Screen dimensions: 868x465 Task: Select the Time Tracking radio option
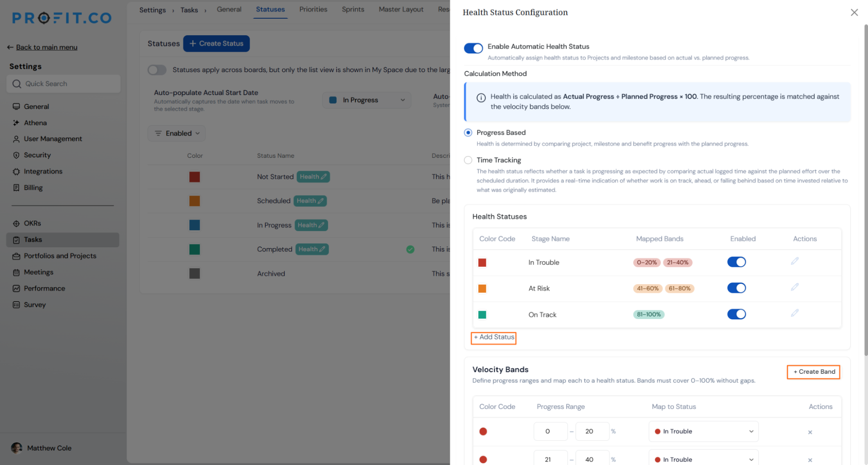tap(468, 160)
